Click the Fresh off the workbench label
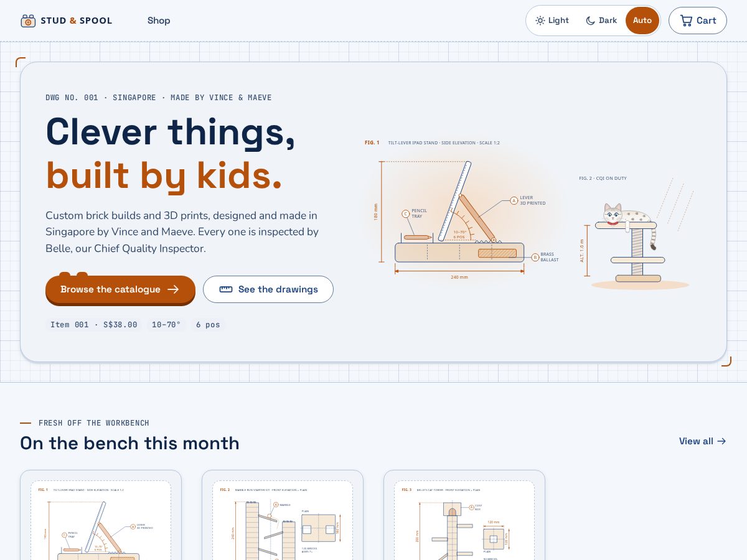Viewport: 747px width, 560px height. tap(94, 423)
